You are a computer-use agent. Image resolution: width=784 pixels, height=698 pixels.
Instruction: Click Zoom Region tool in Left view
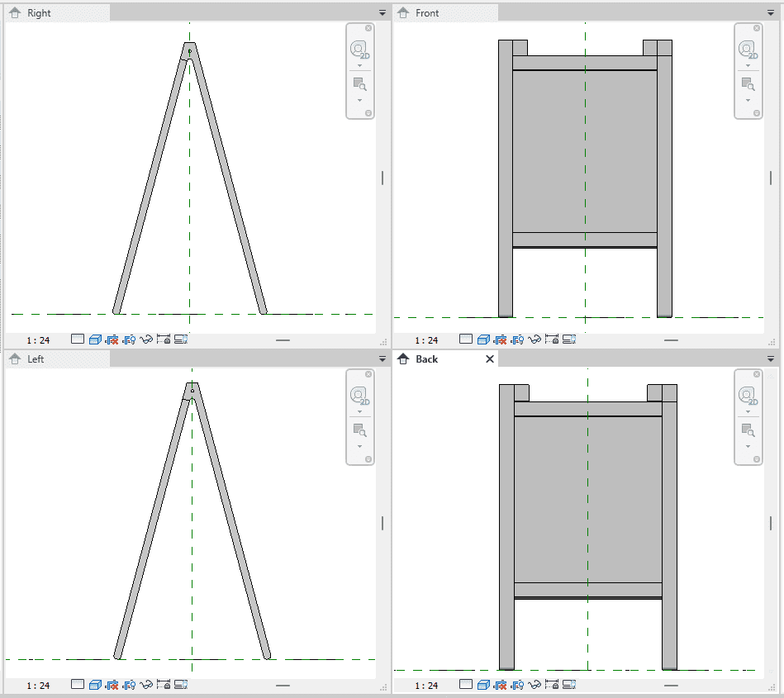point(359,430)
